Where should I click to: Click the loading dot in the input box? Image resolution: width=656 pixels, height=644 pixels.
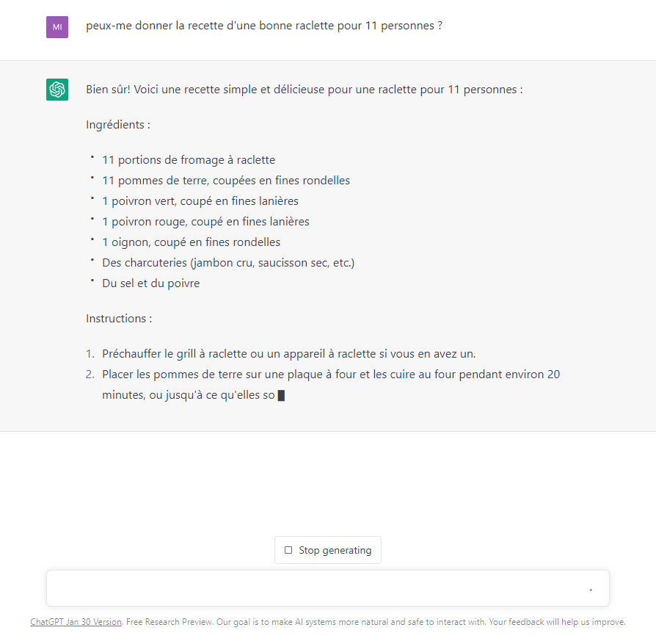(591, 589)
